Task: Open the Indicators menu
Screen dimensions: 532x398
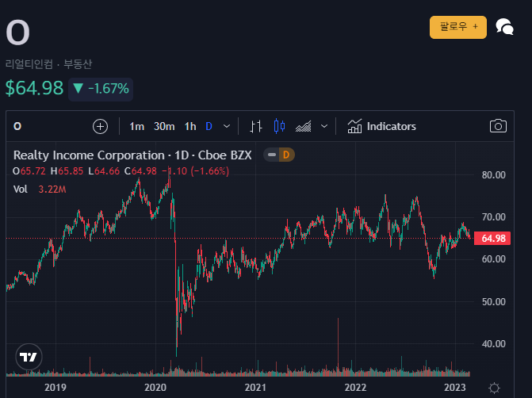Action: (x=381, y=127)
